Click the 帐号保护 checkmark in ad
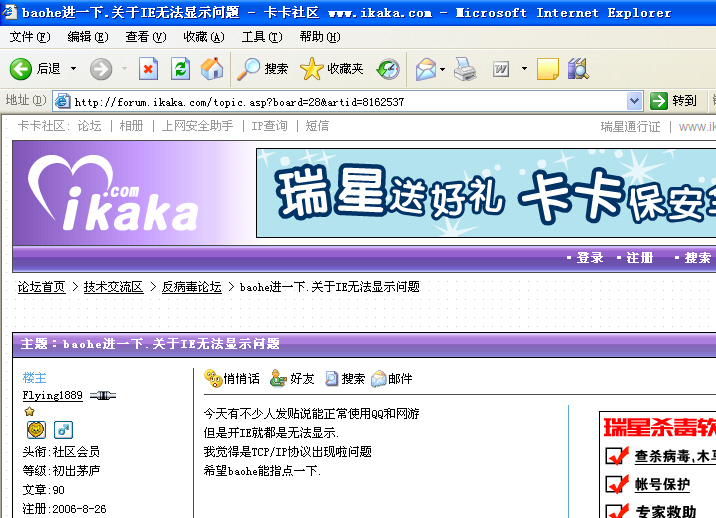This screenshot has width=716, height=518. point(617,484)
